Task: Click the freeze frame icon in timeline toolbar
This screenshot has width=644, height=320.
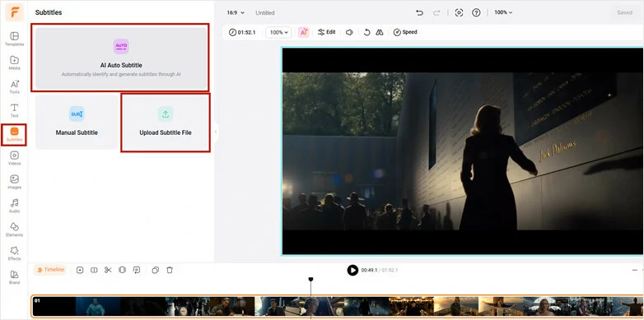Action: coord(122,270)
